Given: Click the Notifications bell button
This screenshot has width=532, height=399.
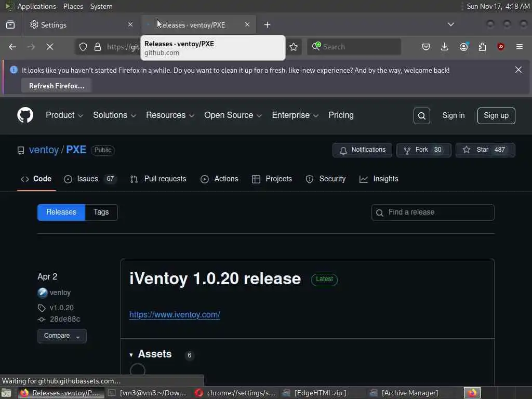Looking at the screenshot, I should [362, 150].
